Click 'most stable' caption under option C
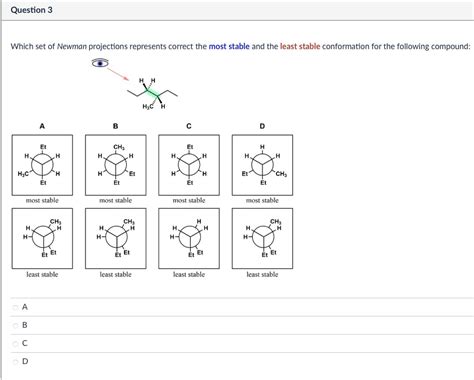474x380 pixels. click(189, 200)
